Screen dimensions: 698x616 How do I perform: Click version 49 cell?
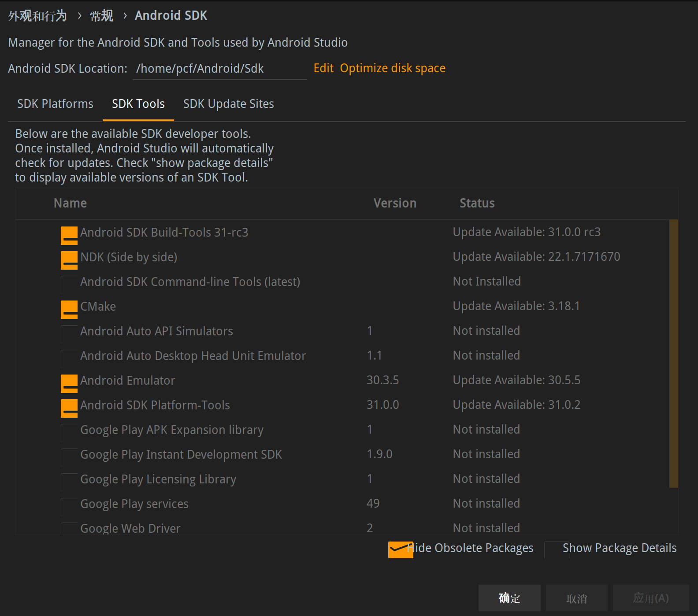pos(373,504)
